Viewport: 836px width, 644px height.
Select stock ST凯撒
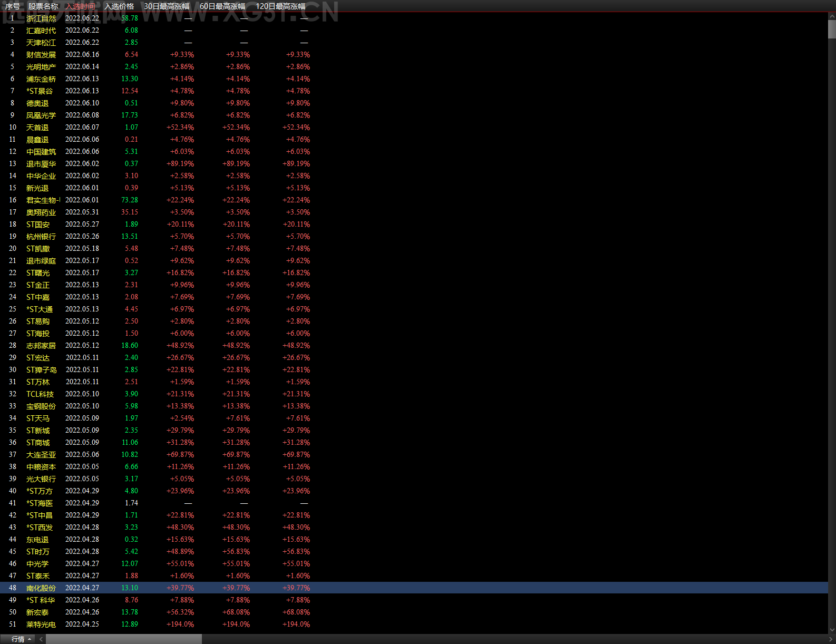click(38, 249)
